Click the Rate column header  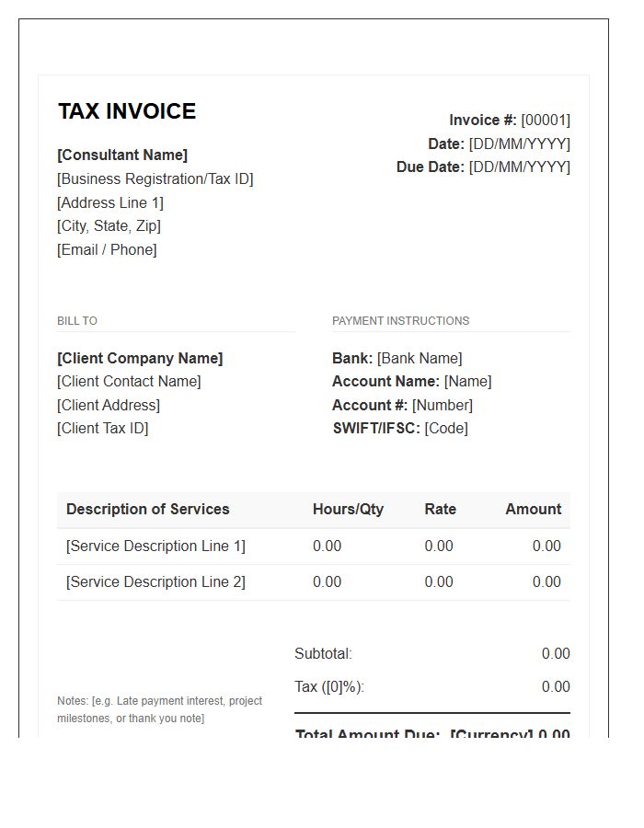[x=441, y=509]
